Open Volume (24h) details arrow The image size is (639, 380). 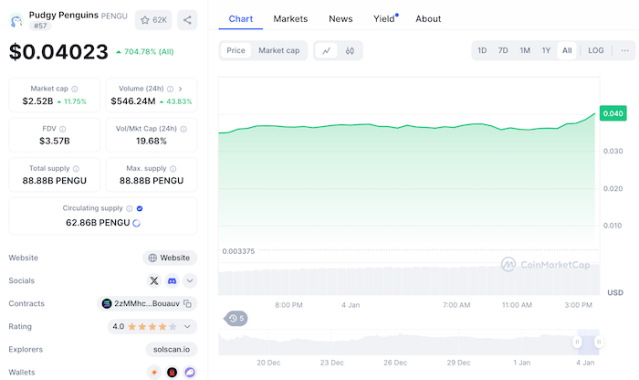(x=180, y=89)
